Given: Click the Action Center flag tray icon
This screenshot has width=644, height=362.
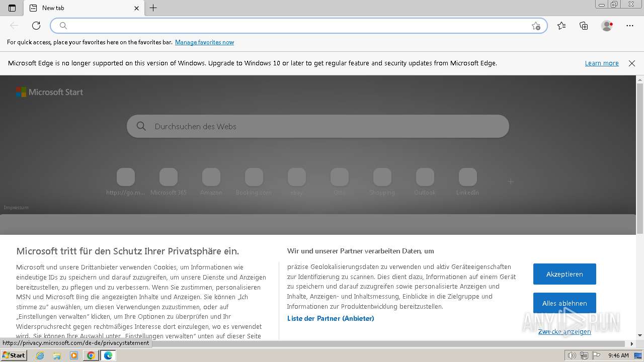Looking at the screenshot, I should pyautogui.click(x=595, y=355).
